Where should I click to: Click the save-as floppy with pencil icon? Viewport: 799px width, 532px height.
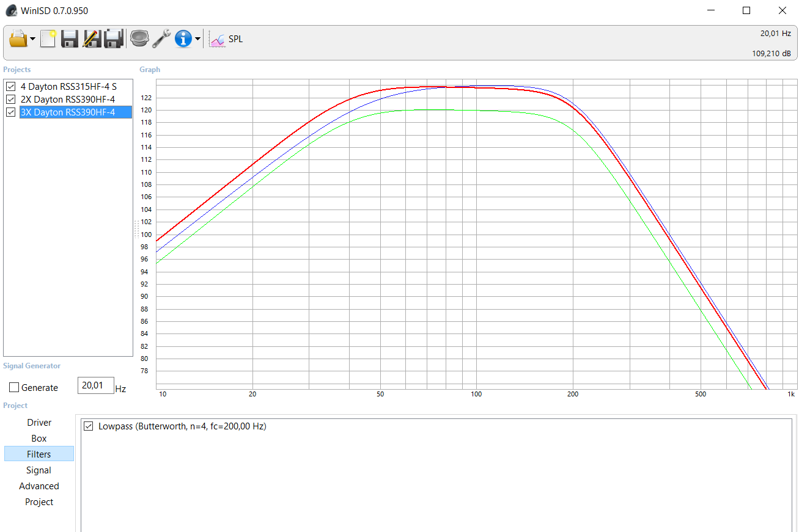(x=92, y=39)
